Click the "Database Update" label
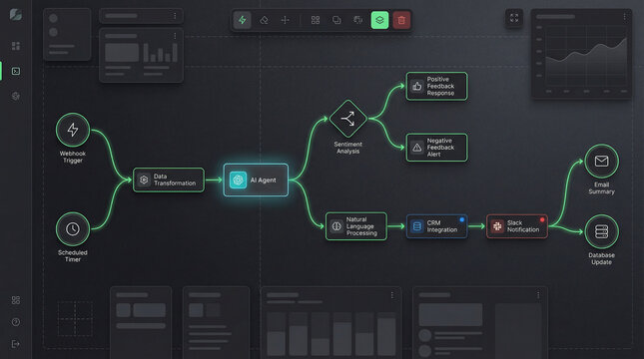644x359 pixels. point(602,258)
